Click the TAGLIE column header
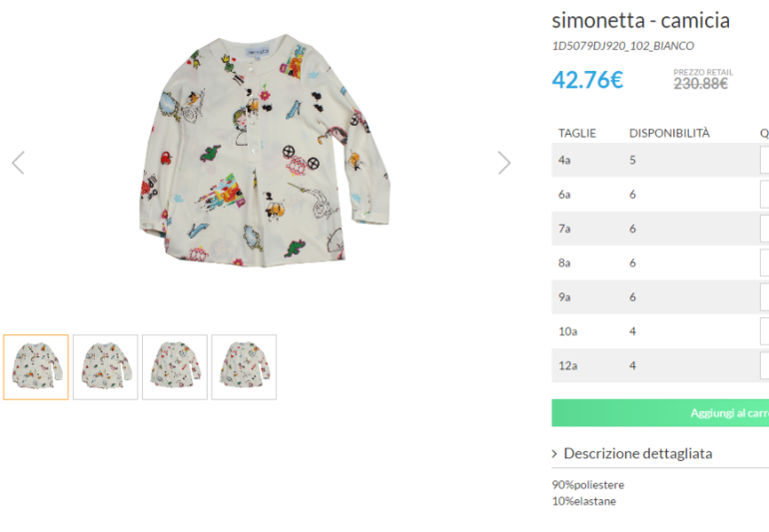Viewport: 769px width, 532px height. [577, 133]
